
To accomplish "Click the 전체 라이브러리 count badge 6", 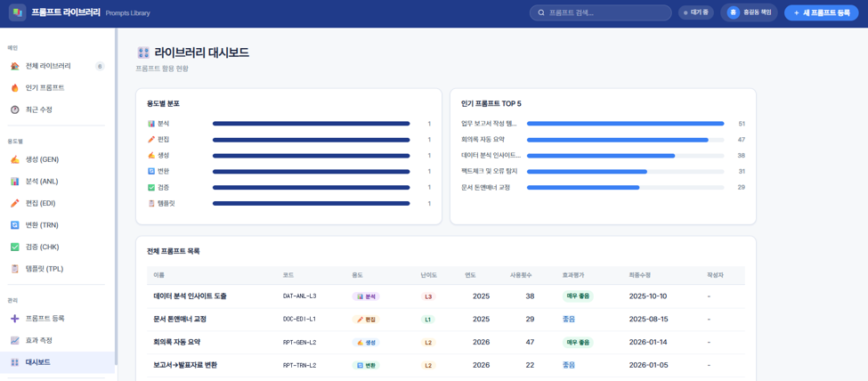I will [100, 67].
